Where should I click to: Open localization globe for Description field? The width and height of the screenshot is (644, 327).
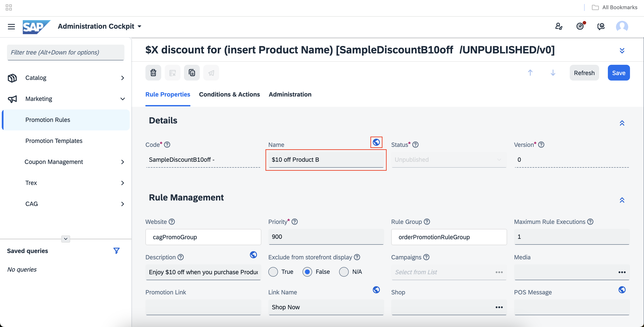click(253, 255)
